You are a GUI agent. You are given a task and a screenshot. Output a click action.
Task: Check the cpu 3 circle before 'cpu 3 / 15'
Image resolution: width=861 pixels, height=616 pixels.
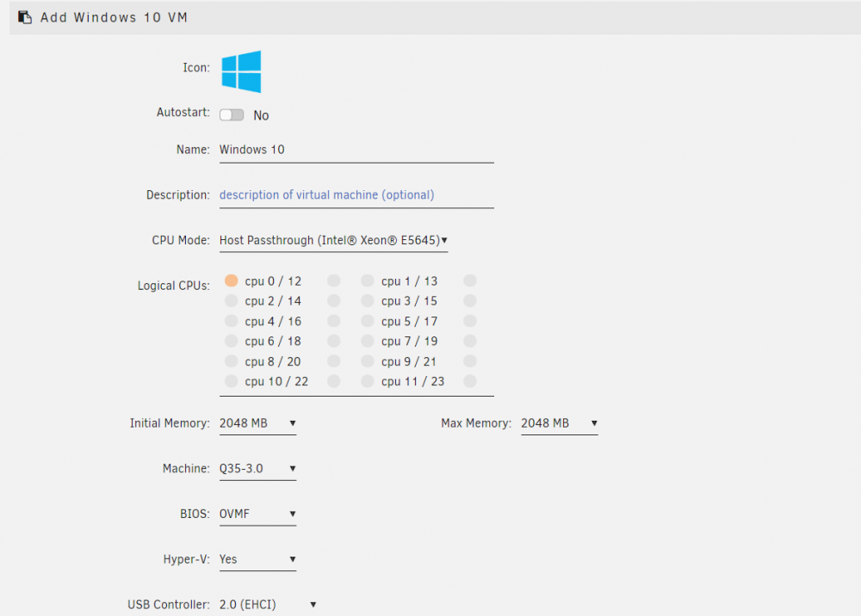tap(368, 300)
